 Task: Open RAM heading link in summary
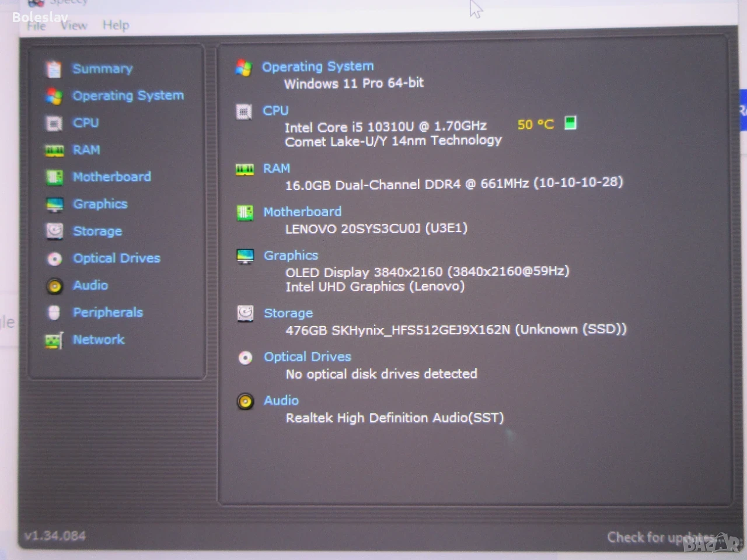pyautogui.click(x=277, y=169)
